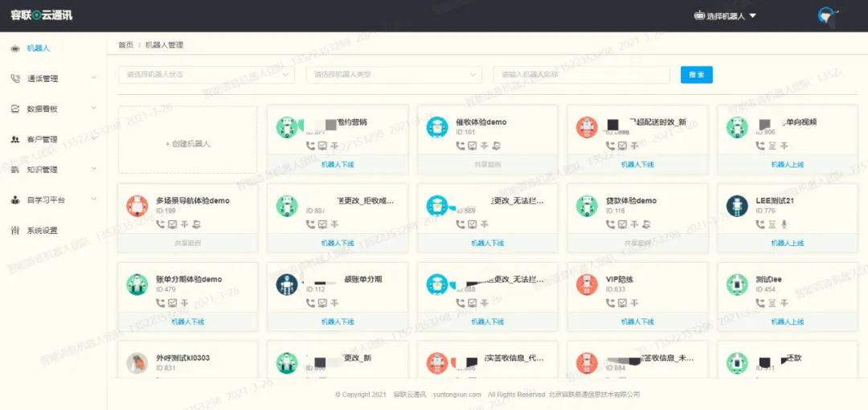The image size is (868, 410).
Task: Click the monitor icon on VIP陪练 card
Action: click(623, 303)
